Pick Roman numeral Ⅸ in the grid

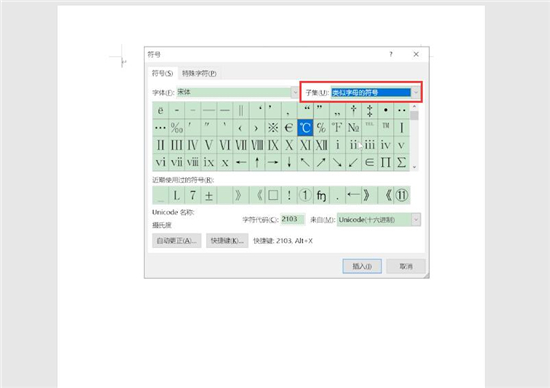273,145
